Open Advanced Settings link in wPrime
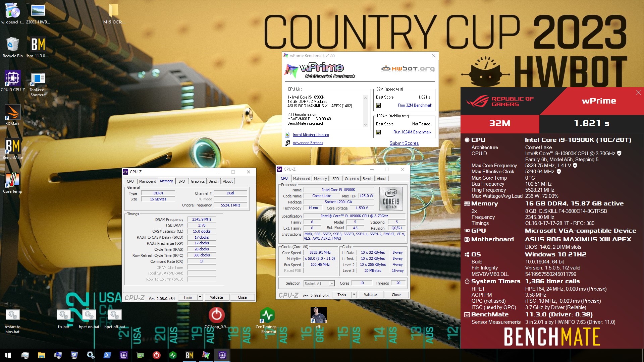The height and width of the screenshot is (362, 644). click(308, 143)
